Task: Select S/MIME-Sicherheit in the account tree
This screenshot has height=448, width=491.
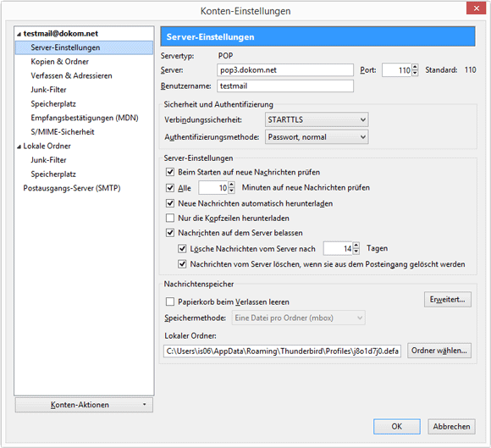Action: click(63, 132)
